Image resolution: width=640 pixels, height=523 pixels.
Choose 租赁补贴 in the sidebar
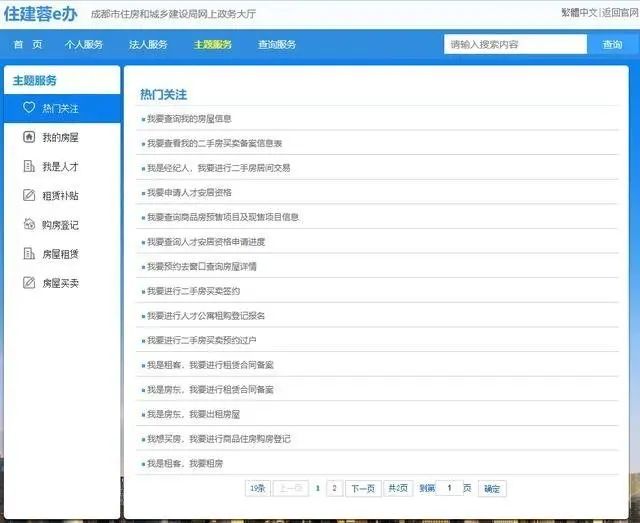tap(62, 195)
